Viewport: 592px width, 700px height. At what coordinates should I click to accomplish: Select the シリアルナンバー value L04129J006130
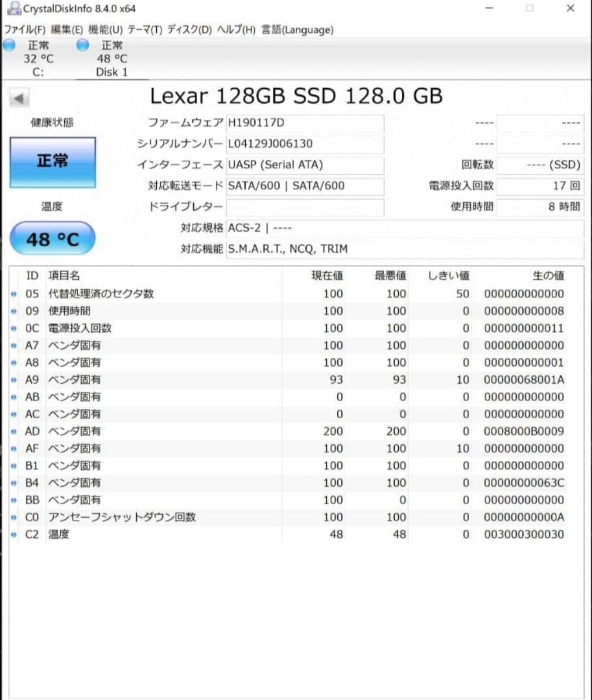coord(305,144)
